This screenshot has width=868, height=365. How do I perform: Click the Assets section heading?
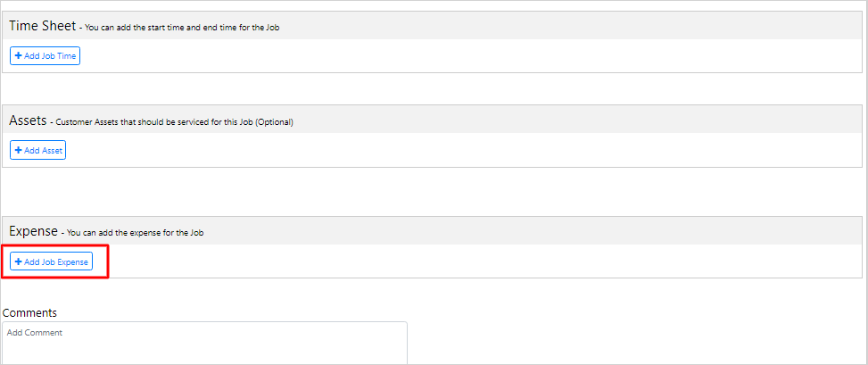(28, 120)
